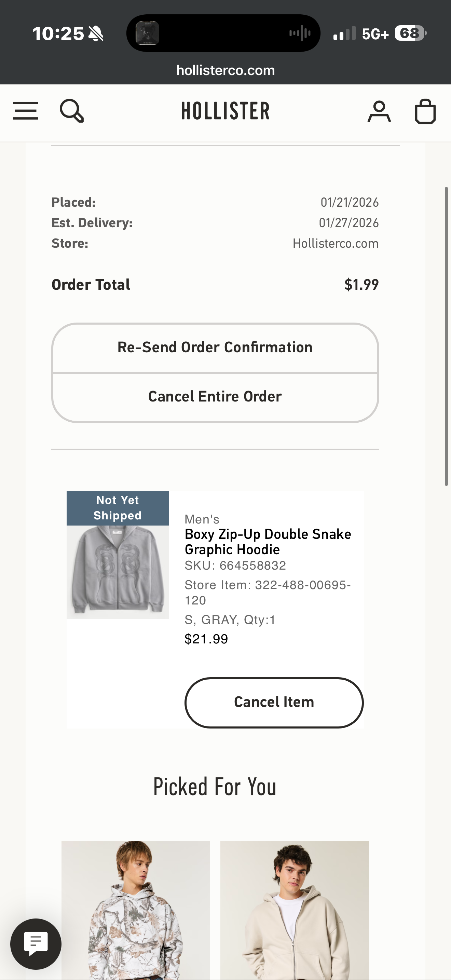Tap the battery status indicator
Image resolution: width=451 pixels, height=980 pixels.
tap(411, 33)
